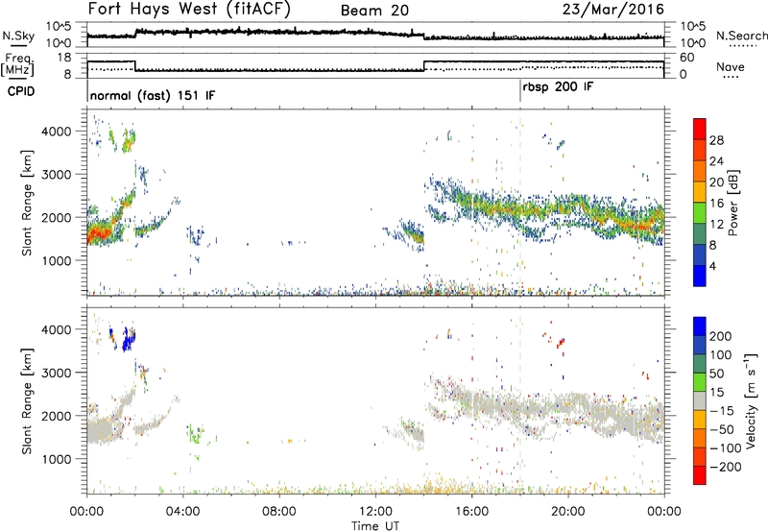Click 'normal (fast) 151 IF' annotation
This screenshot has width=768, height=532.
(x=153, y=95)
